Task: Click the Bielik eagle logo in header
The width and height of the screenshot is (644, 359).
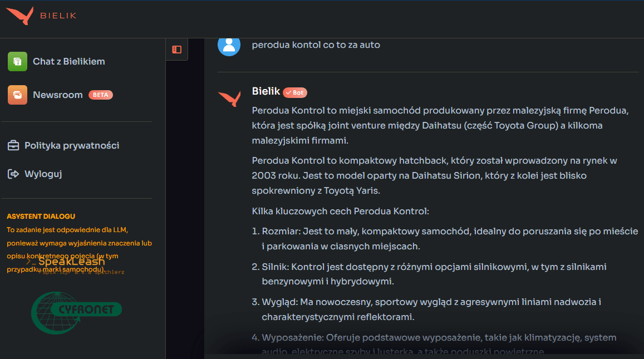Action: (x=19, y=16)
